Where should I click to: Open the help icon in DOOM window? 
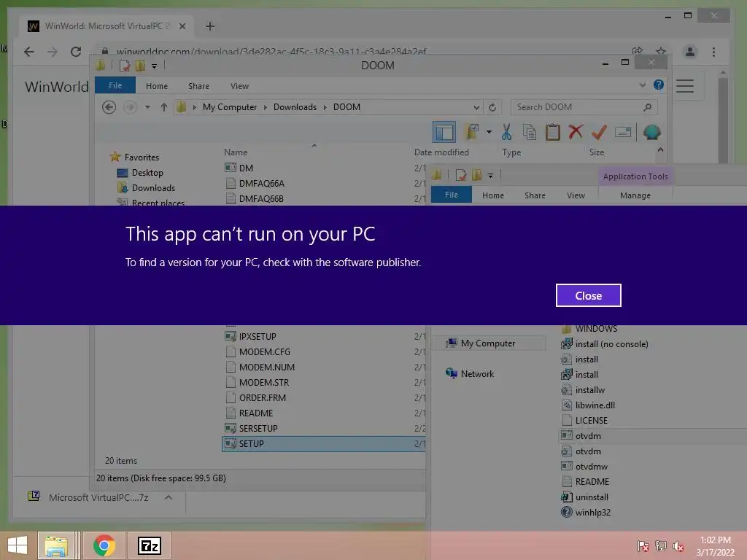[659, 85]
